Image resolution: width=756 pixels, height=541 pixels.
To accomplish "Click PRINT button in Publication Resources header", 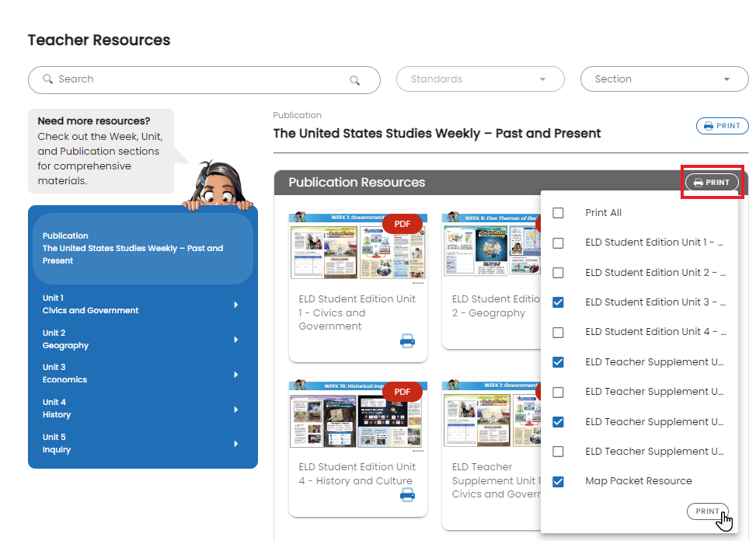I will 712,182.
